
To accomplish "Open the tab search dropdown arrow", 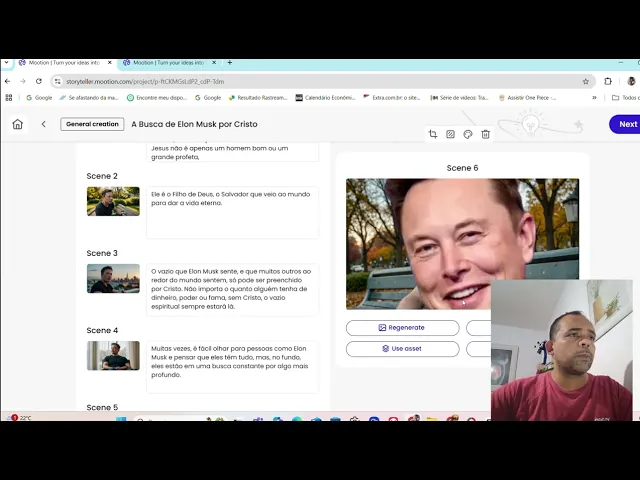I will (6, 62).
